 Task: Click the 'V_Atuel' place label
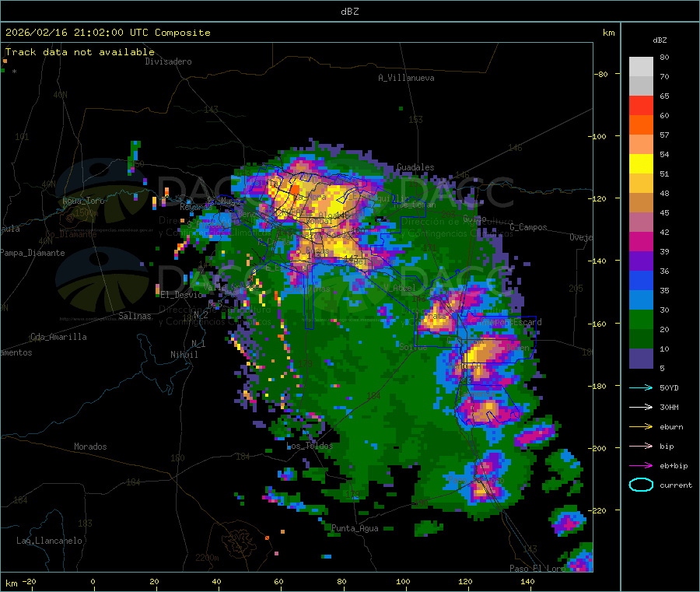point(400,288)
